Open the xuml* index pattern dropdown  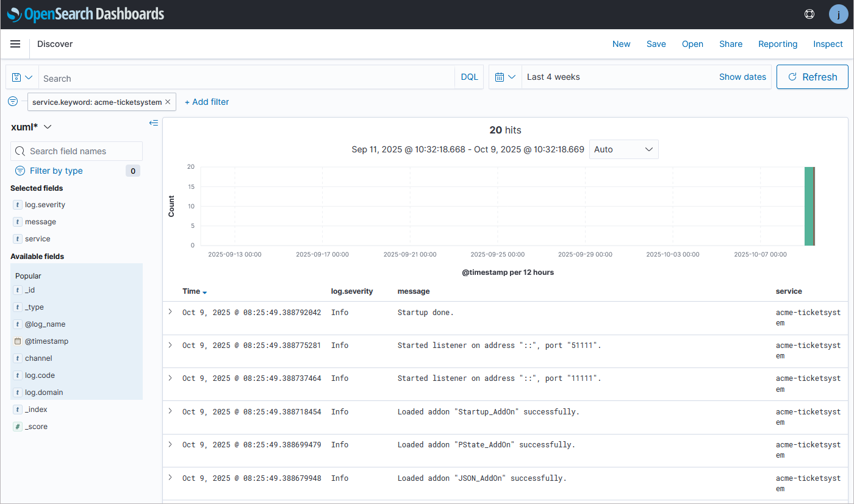[31, 127]
